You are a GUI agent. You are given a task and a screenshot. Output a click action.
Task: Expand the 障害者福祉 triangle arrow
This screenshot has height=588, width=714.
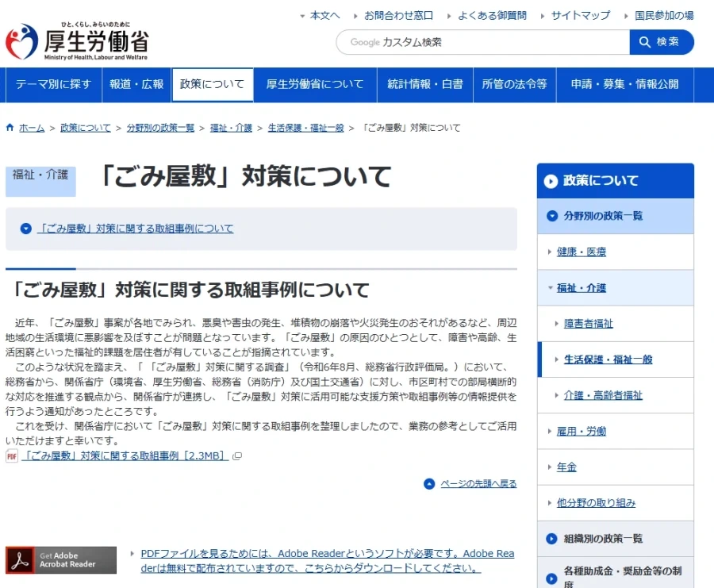pos(556,324)
